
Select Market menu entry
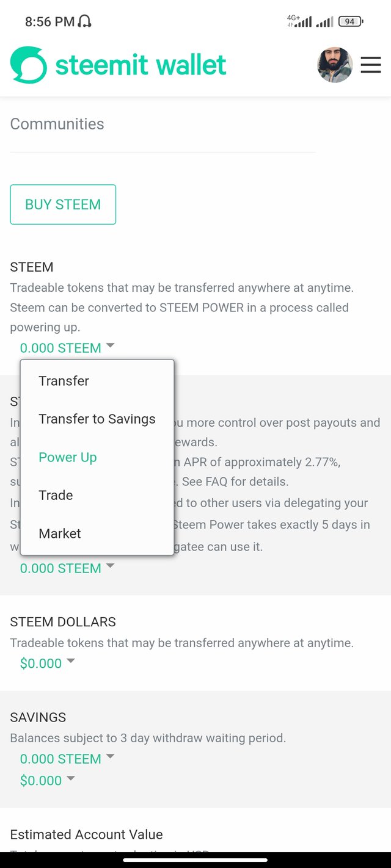point(59,533)
